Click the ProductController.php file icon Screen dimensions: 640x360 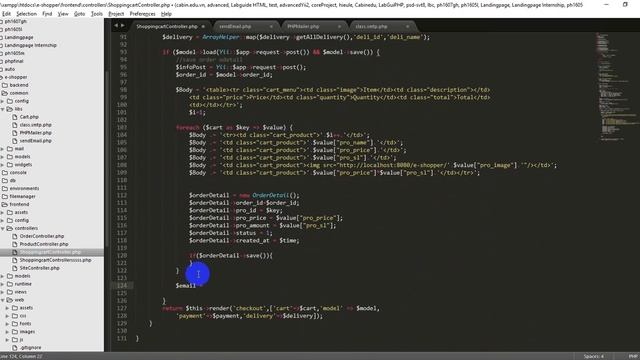click(x=15, y=244)
